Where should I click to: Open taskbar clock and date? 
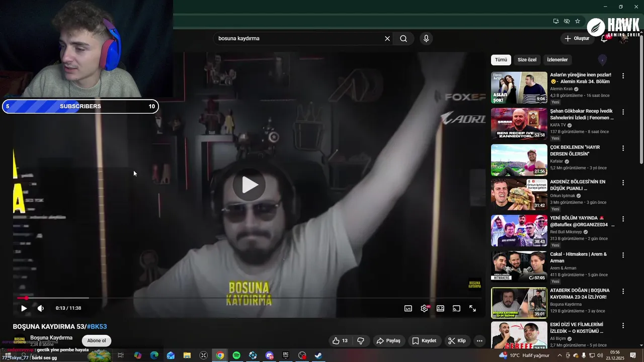click(615, 355)
